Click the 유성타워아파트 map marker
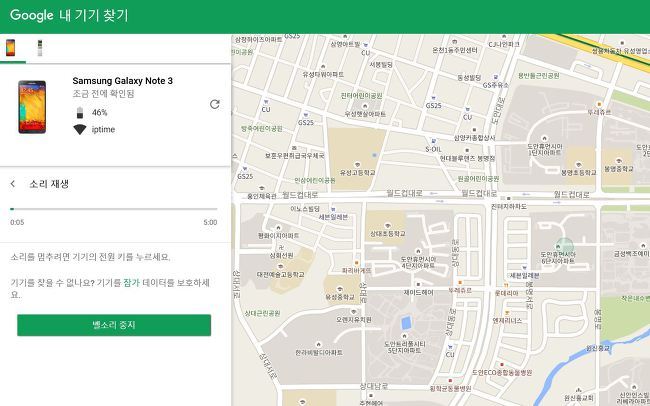Screen dimensions: 650x406 click(323, 67)
